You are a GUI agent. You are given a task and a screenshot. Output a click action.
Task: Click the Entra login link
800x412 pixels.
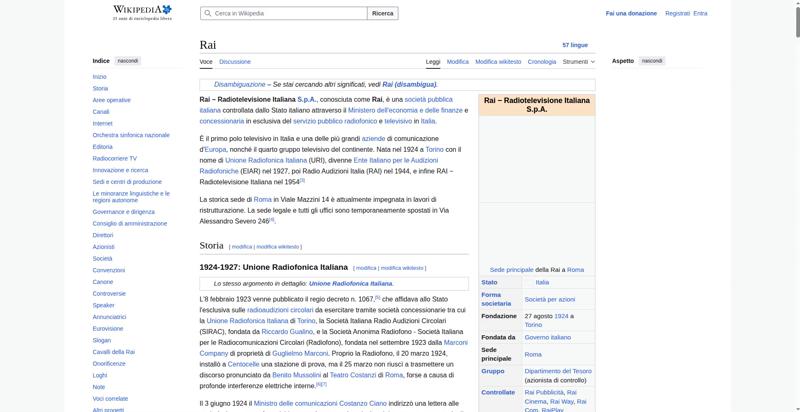coord(700,14)
